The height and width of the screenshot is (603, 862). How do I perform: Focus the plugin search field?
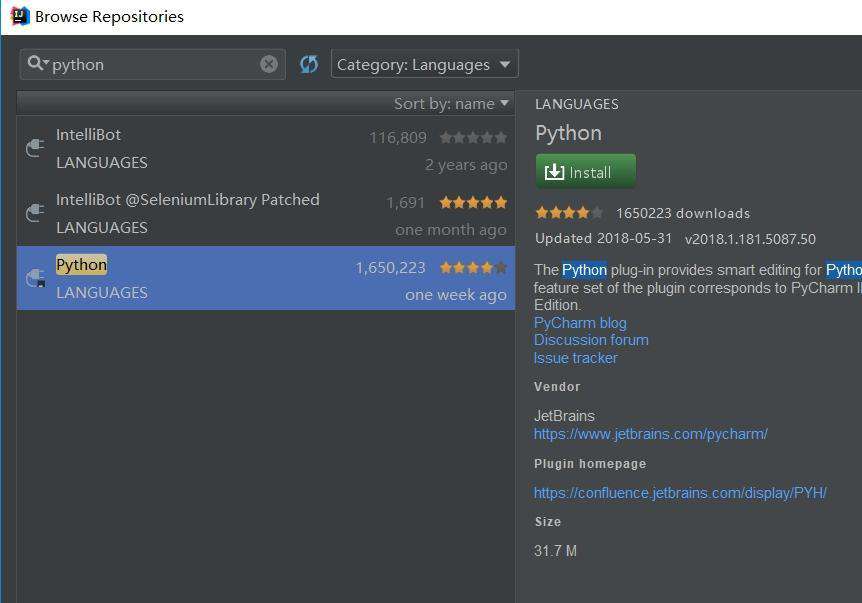pyautogui.click(x=154, y=64)
